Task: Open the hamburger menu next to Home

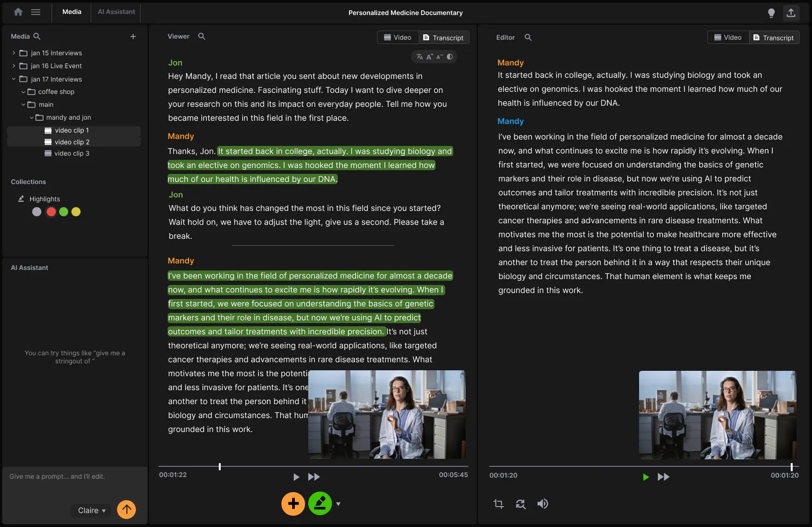Action: [x=35, y=12]
